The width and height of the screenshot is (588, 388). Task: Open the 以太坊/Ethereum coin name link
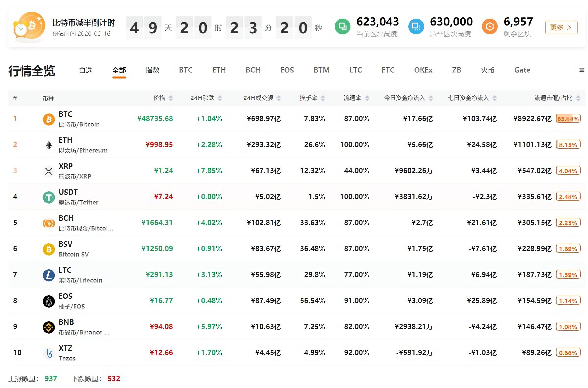click(83, 150)
